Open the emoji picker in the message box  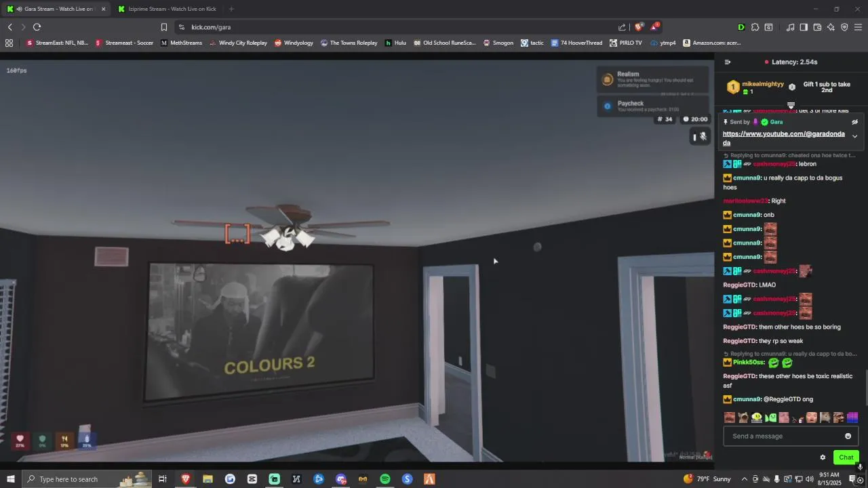click(848, 436)
